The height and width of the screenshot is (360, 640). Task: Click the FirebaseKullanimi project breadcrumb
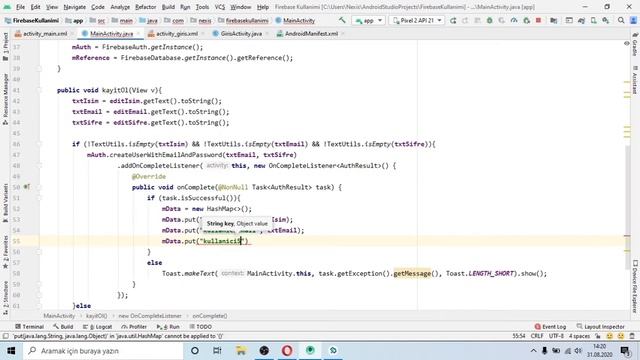(32, 20)
